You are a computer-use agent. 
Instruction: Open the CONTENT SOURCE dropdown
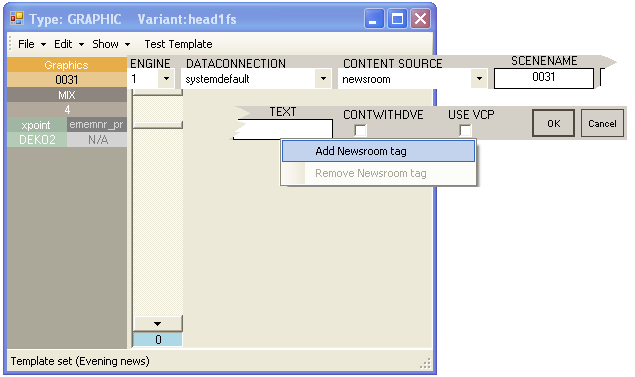pos(479,79)
